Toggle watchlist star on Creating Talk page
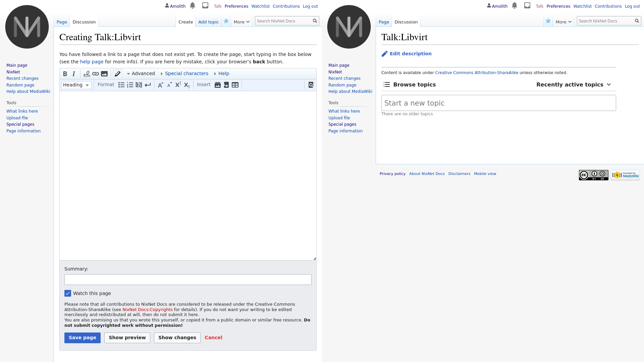The height and width of the screenshot is (362, 644). [x=226, y=21]
